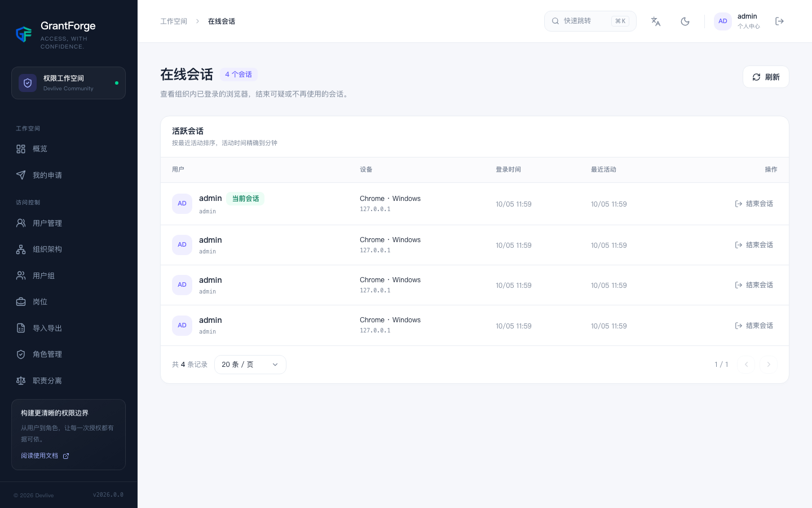Click the 在线会话 breadcrumb text
This screenshot has height=508, width=812.
click(222, 21)
